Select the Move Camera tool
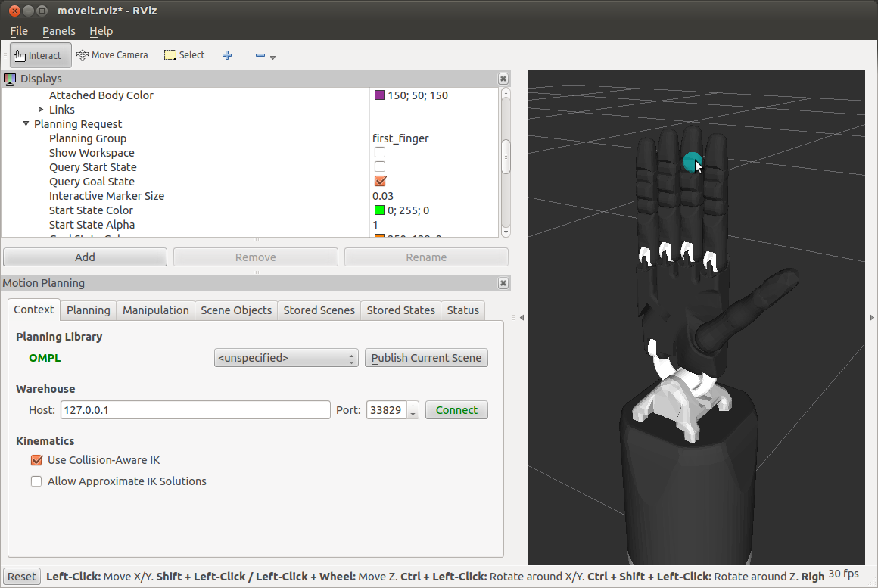The height and width of the screenshot is (588, 878). click(113, 55)
